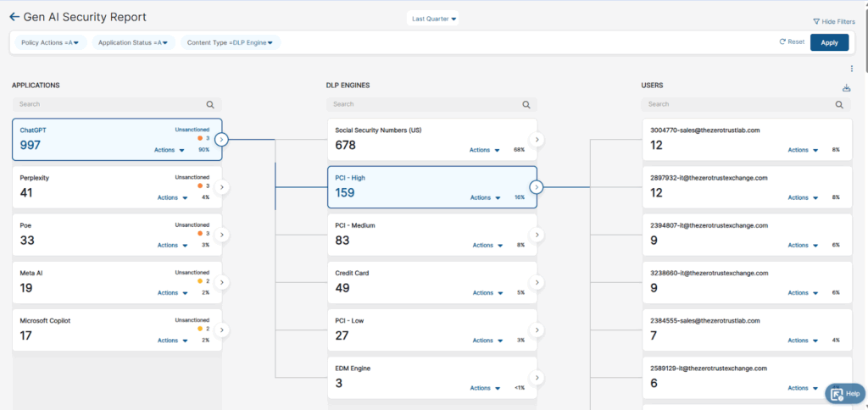
Task: Open the Last Quarter time range dropdown
Action: point(432,19)
